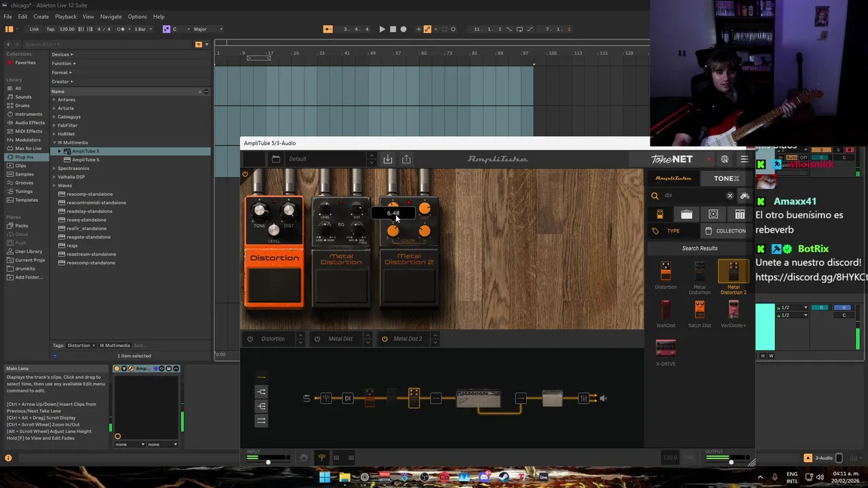Click the AmpliTube export preset icon
The height and width of the screenshot is (488, 868).
click(406, 159)
